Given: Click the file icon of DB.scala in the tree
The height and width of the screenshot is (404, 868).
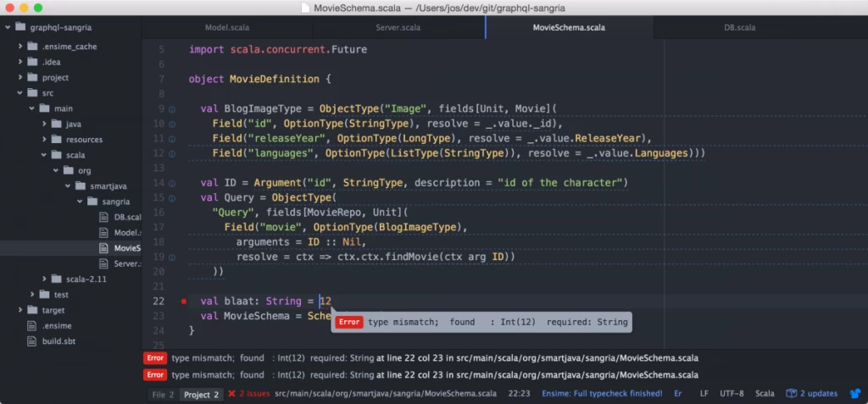Looking at the screenshot, I should (x=103, y=217).
